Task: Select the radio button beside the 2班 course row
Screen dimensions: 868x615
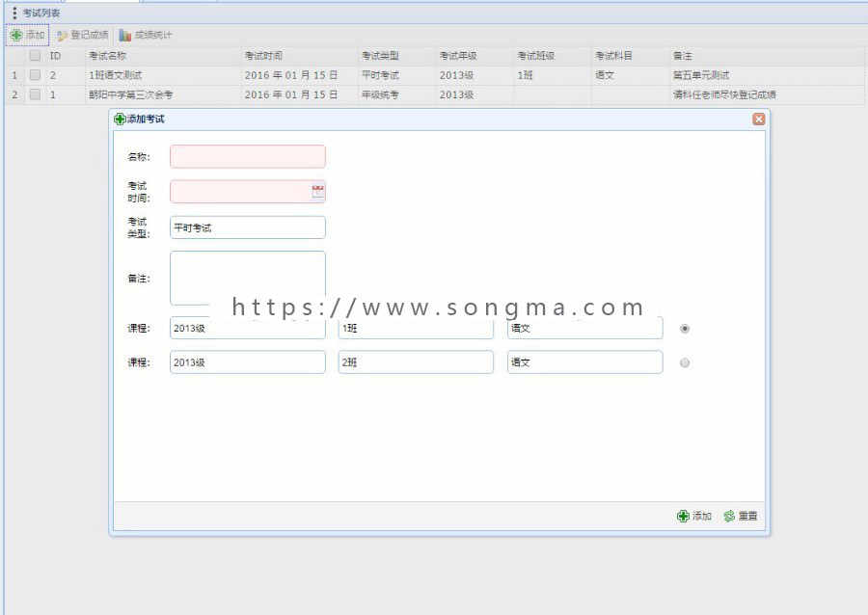Action: (x=685, y=362)
